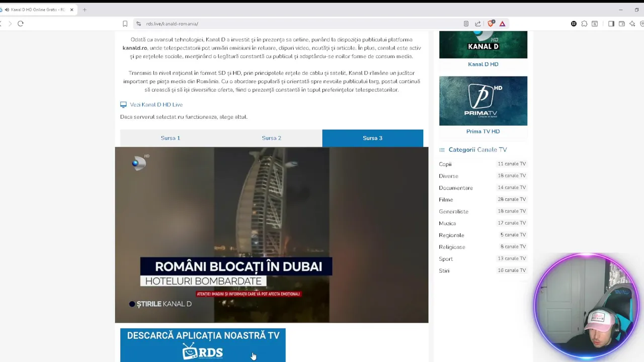Minimize the browser window

pos(620,10)
